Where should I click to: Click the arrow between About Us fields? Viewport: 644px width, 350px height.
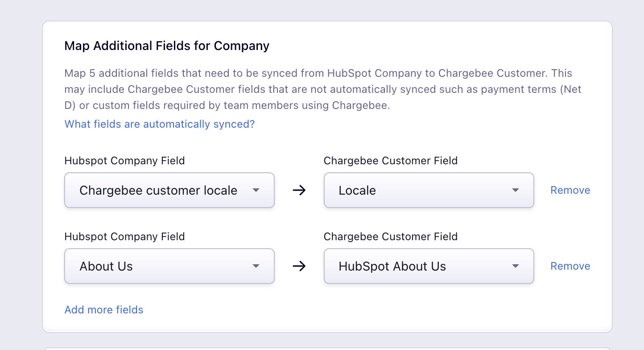pos(299,266)
